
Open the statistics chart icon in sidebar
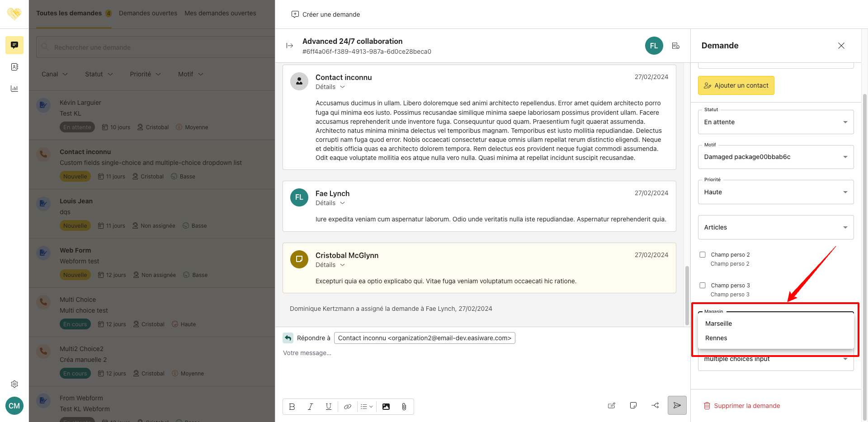coord(14,89)
